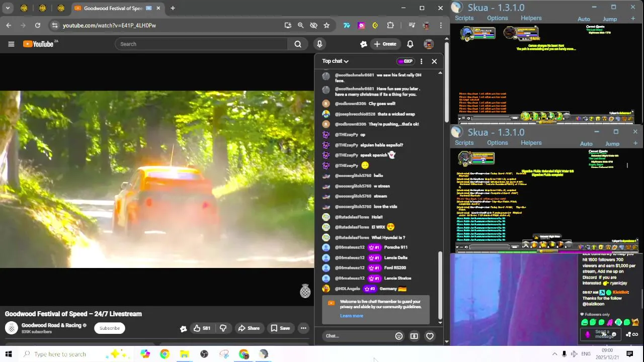Dislike the Goodwood livestream video
Screen dimensions: 644x362
223,328
